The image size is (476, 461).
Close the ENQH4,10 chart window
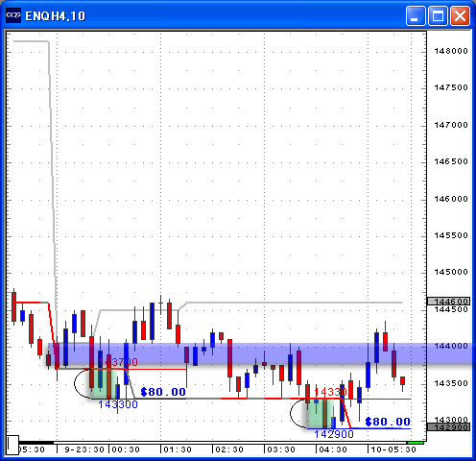pos(460,15)
